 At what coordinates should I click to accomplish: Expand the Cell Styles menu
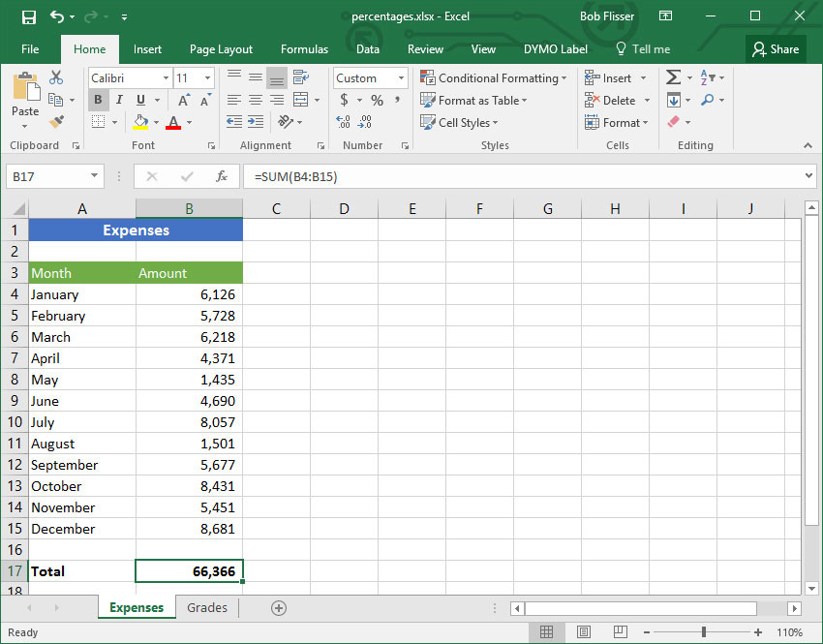pos(459,122)
